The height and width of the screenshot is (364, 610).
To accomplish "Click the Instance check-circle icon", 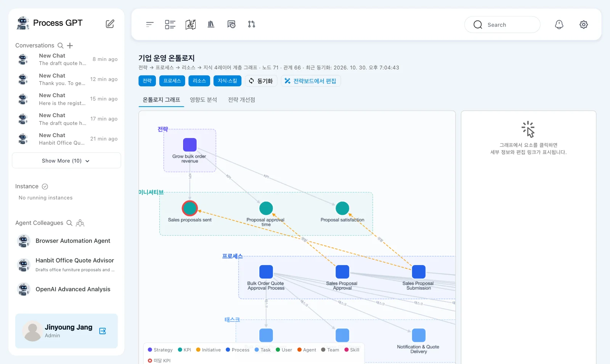I will tap(45, 187).
